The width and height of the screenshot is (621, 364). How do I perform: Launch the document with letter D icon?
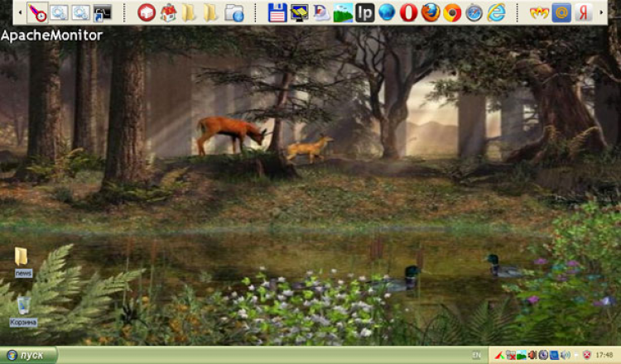(x=321, y=12)
